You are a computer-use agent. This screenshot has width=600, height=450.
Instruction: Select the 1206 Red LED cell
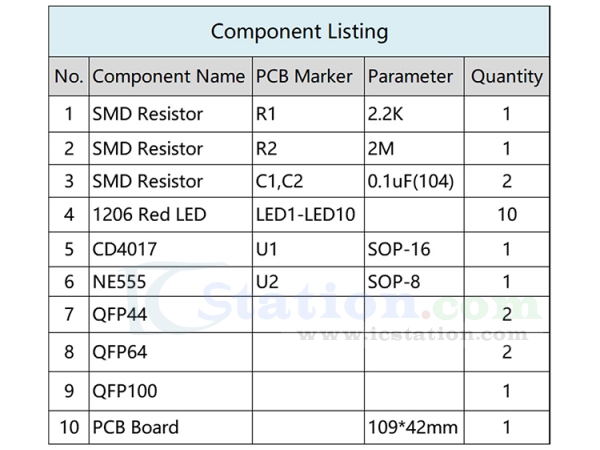click(x=148, y=214)
